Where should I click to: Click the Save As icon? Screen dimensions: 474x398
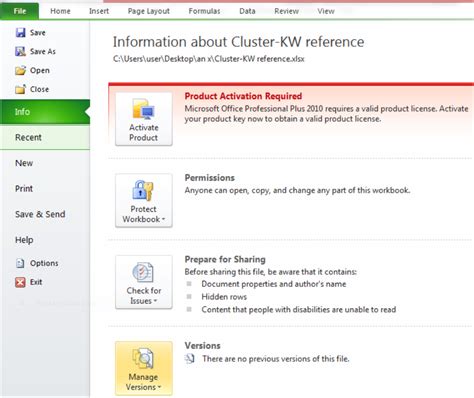(20, 51)
